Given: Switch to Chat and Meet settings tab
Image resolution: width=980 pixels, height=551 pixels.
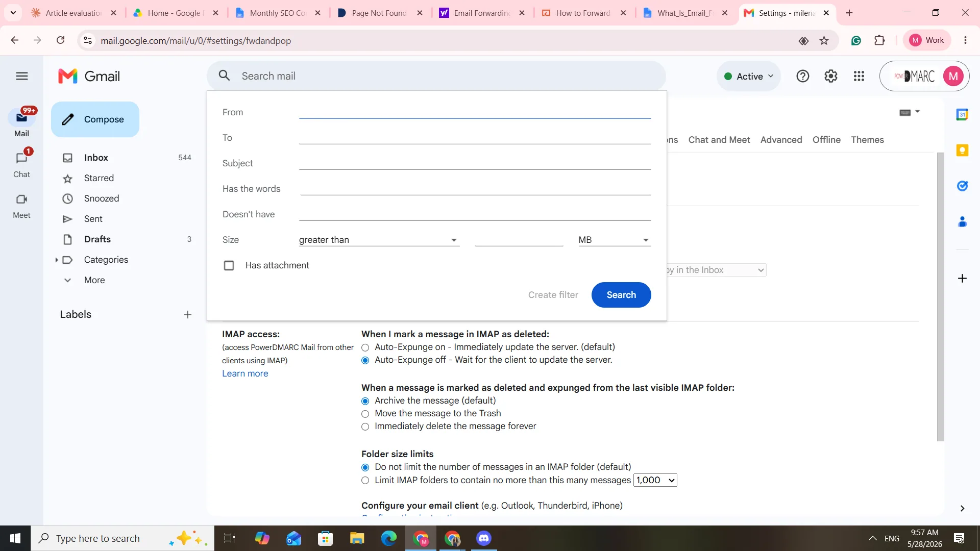Looking at the screenshot, I should 719,140.
